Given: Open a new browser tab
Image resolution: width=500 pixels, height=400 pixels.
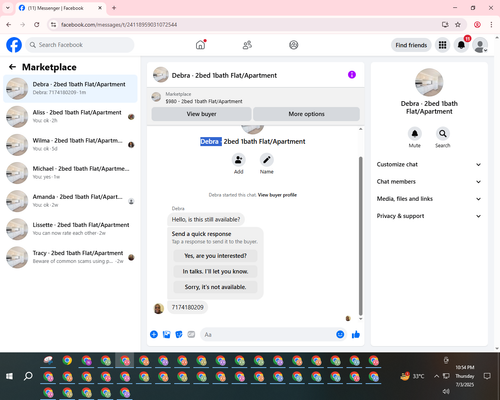Looking at the screenshot, I should click(x=114, y=8).
